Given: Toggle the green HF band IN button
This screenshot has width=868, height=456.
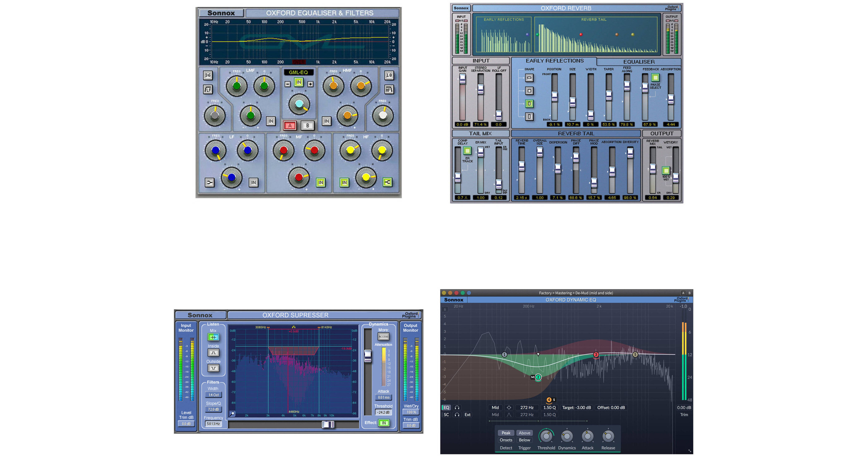Looking at the screenshot, I should coord(344,182).
